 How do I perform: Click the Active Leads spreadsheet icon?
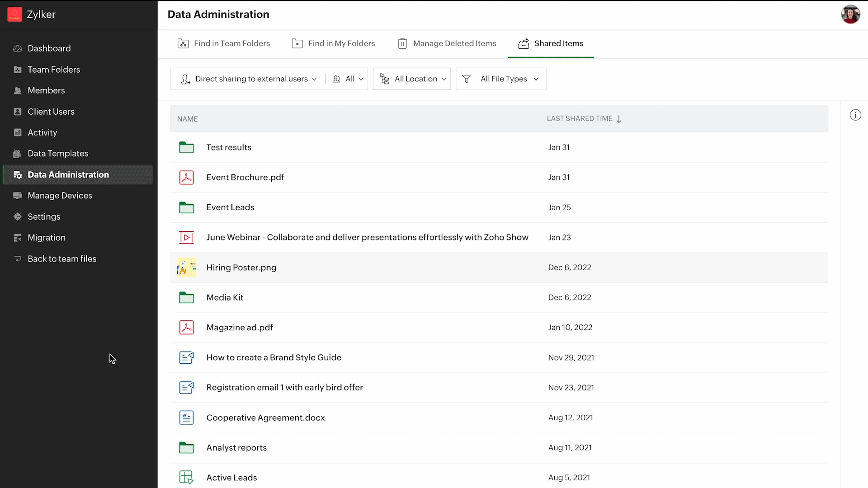click(x=186, y=477)
